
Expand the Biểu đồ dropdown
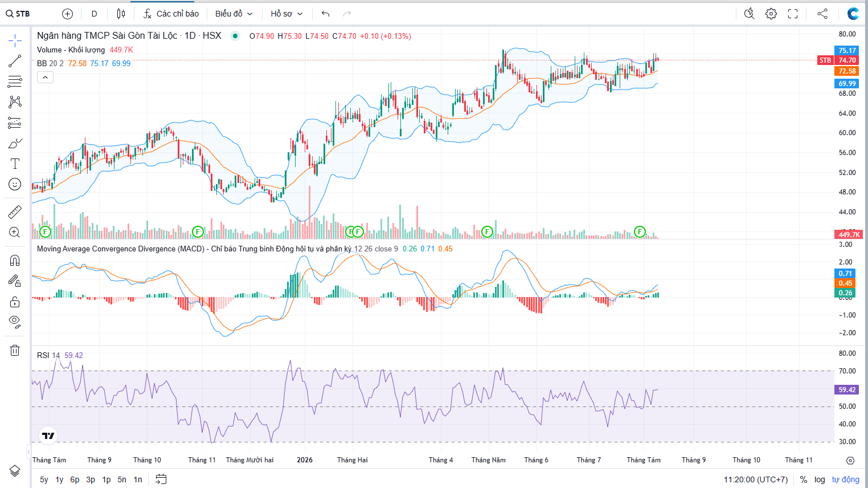pyautogui.click(x=234, y=14)
